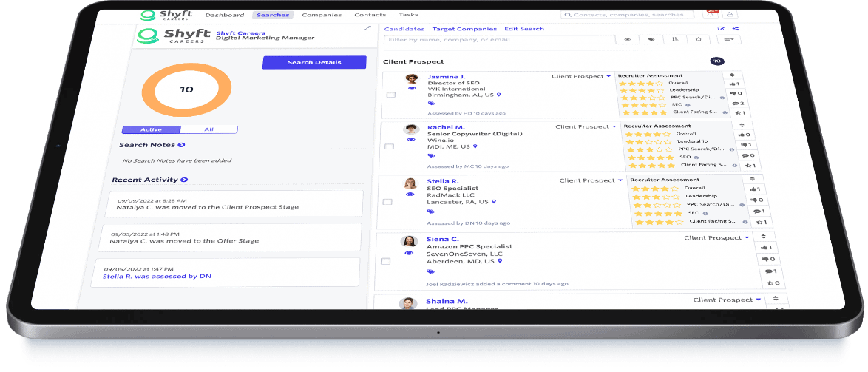Click the tags icon under Siena C.

(431, 272)
